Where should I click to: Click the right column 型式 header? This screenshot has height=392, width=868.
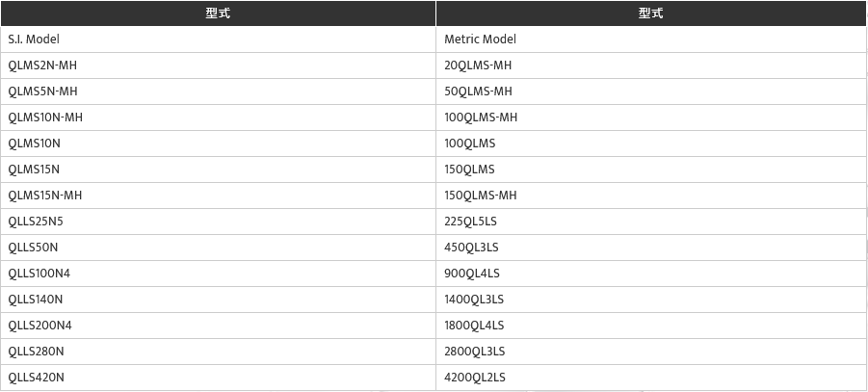(650, 13)
